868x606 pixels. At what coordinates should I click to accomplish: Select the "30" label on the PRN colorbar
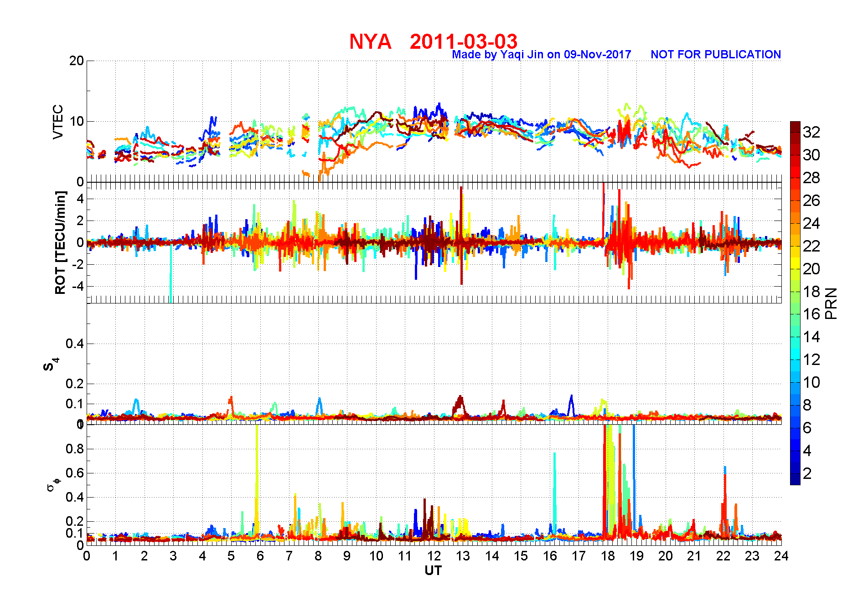[x=811, y=155]
